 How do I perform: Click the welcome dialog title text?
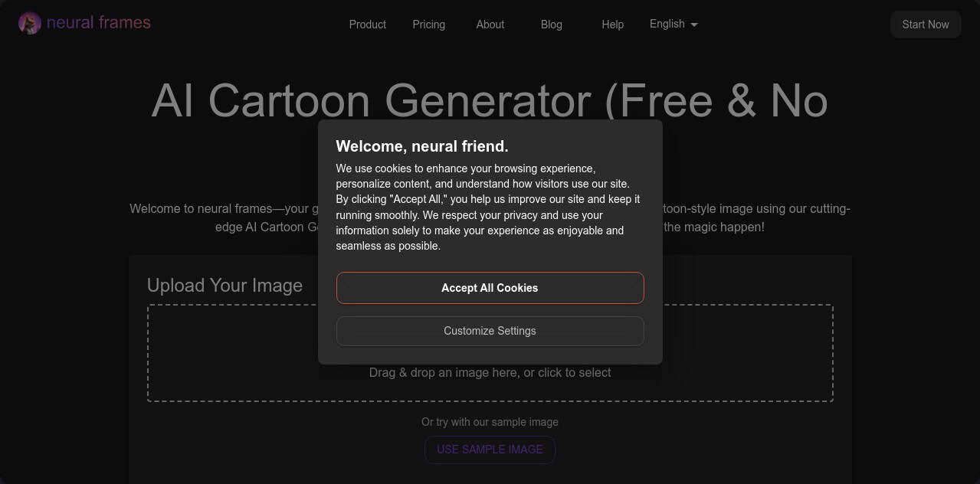[422, 146]
